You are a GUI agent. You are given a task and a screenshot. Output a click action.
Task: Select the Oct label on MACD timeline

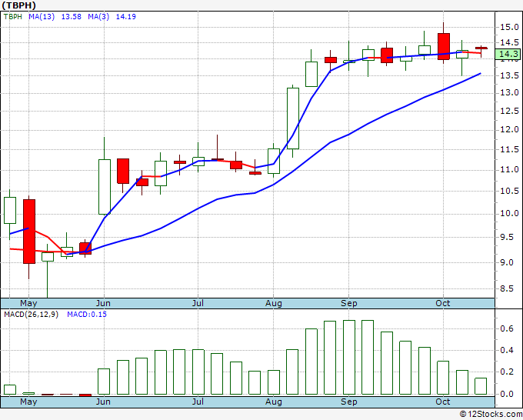(442, 402)
